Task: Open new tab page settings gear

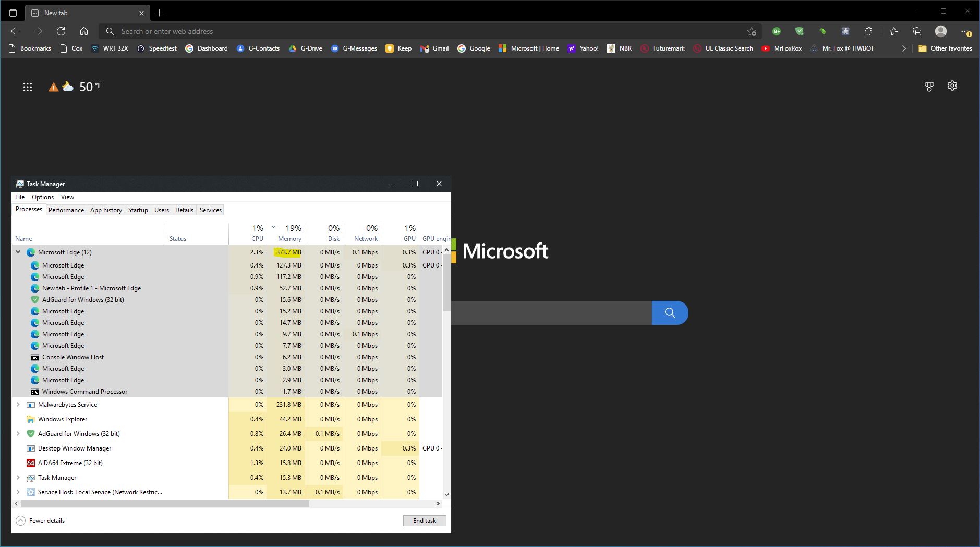Action: 952,86
